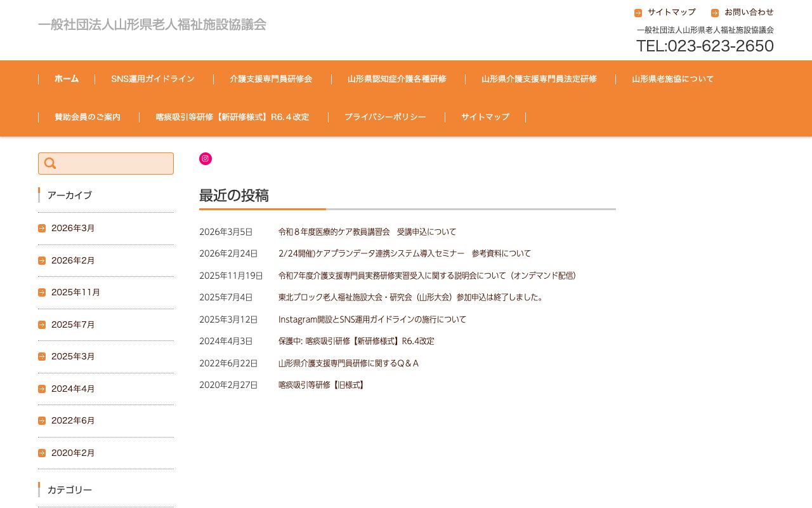Image resolution: width=812 pixels, height=508 pixels.
Task: Select ホーム from the navigation menu
Action: point(66,79)
